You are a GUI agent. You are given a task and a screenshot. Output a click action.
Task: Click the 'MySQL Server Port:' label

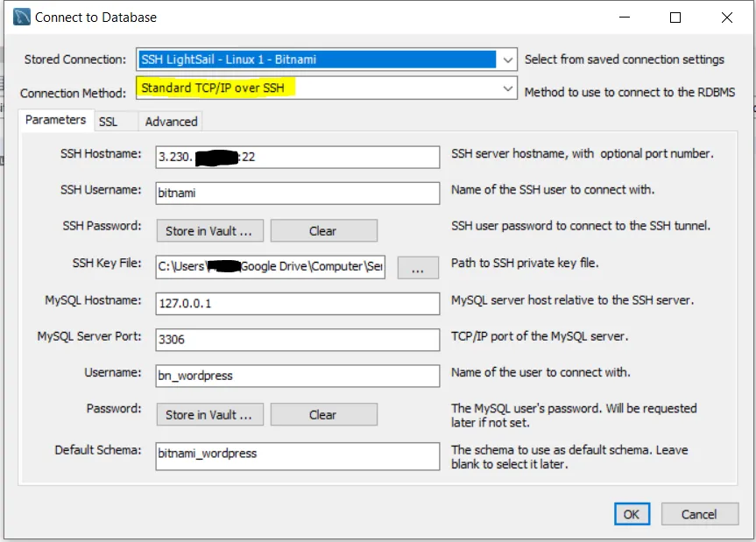89,336
